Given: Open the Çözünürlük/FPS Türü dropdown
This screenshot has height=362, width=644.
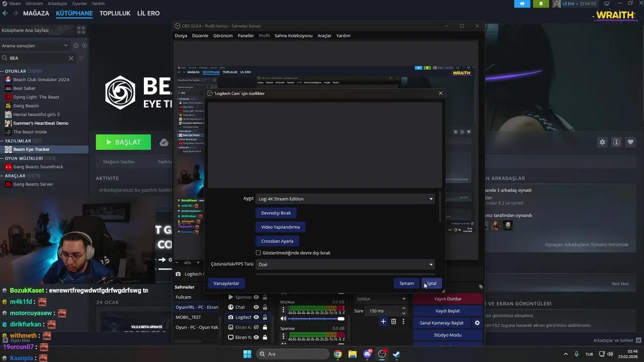Looking at the screenshot, I should point(345,264).
